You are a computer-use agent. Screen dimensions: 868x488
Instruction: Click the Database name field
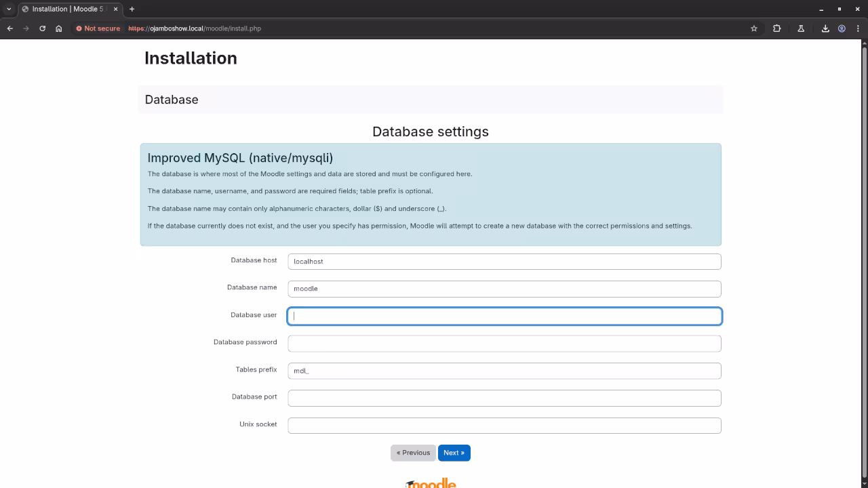(x=505, y=289)
